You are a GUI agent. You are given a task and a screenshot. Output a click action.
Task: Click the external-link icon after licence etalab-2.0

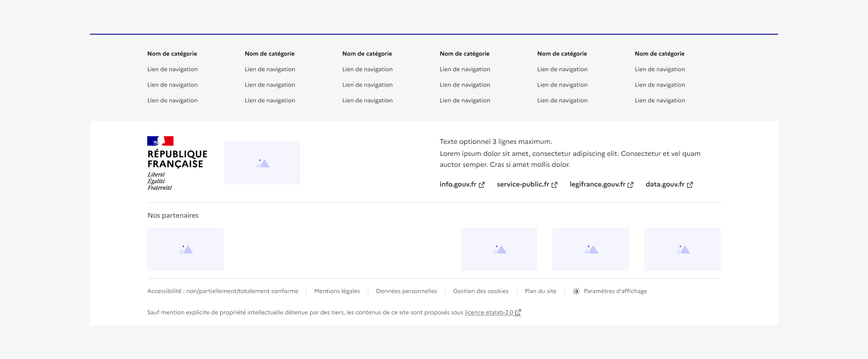click(518, 312)
